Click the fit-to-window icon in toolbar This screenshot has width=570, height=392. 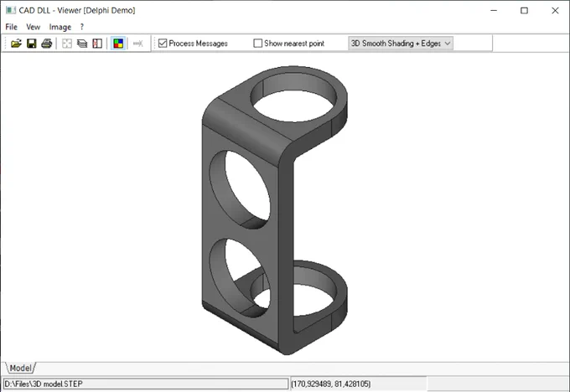tap(67, 44)
